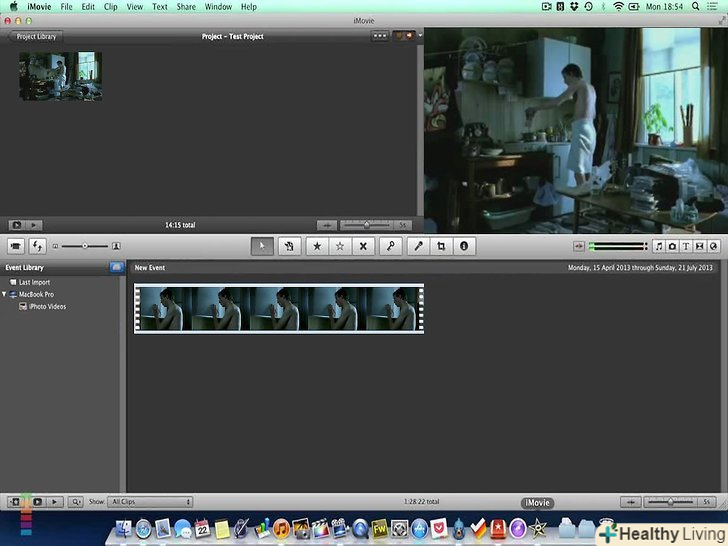This screenshot has width=728, height=546.
Task: Toggle the swap events and projects button
Action: coord(38,246)
